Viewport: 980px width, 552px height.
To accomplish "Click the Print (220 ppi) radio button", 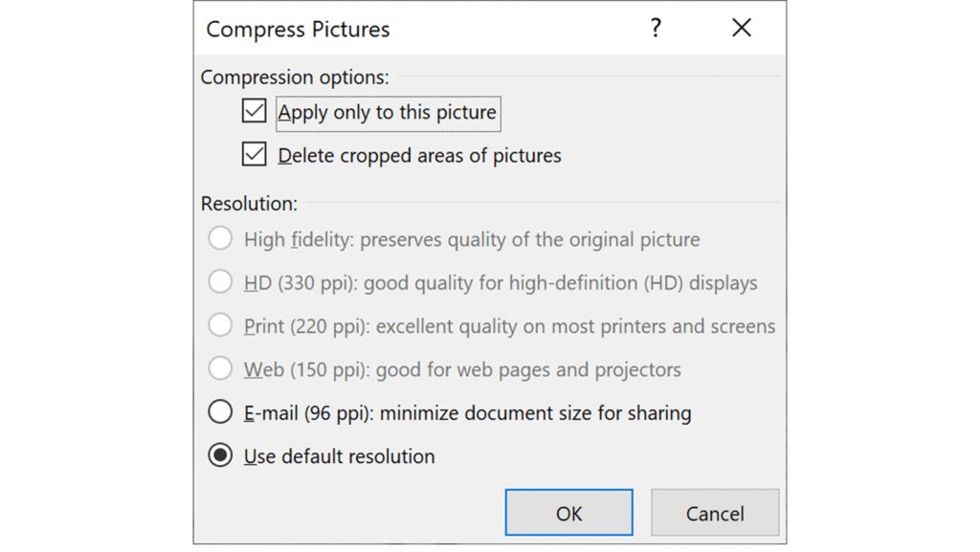I will tap(219, 325).
